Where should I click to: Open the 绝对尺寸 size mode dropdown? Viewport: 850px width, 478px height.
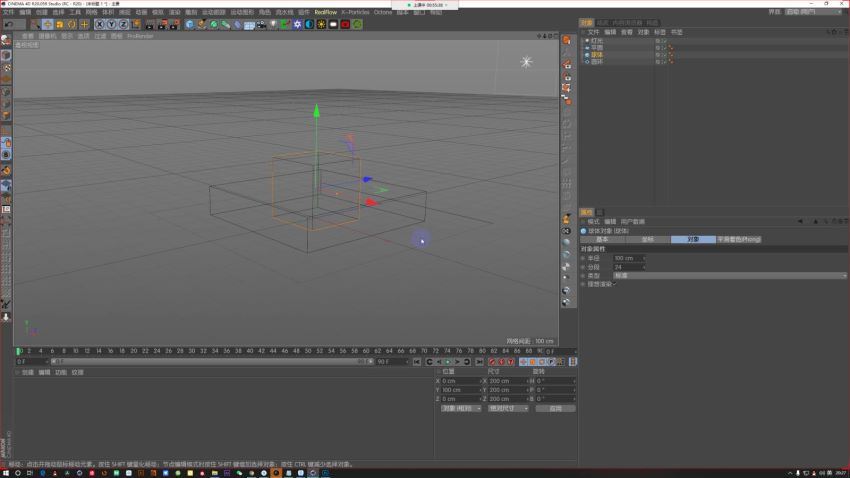pyautogui.click(x=508, y=408)
